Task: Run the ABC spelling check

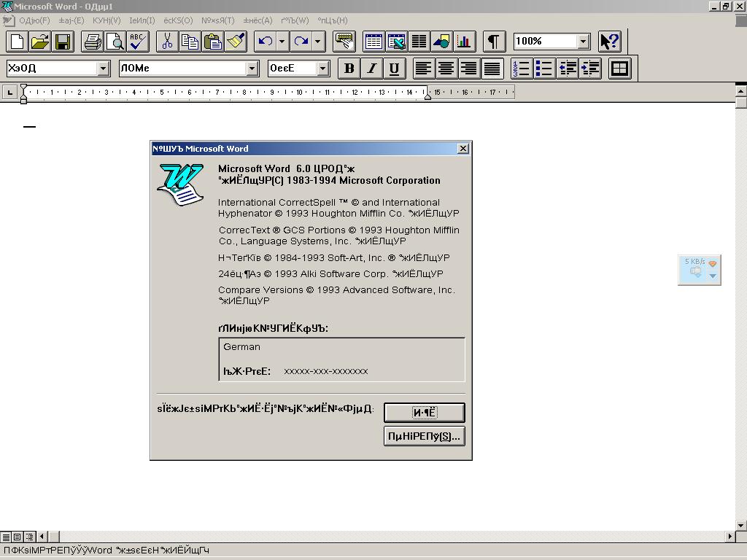Action: (x=138, y=42)
